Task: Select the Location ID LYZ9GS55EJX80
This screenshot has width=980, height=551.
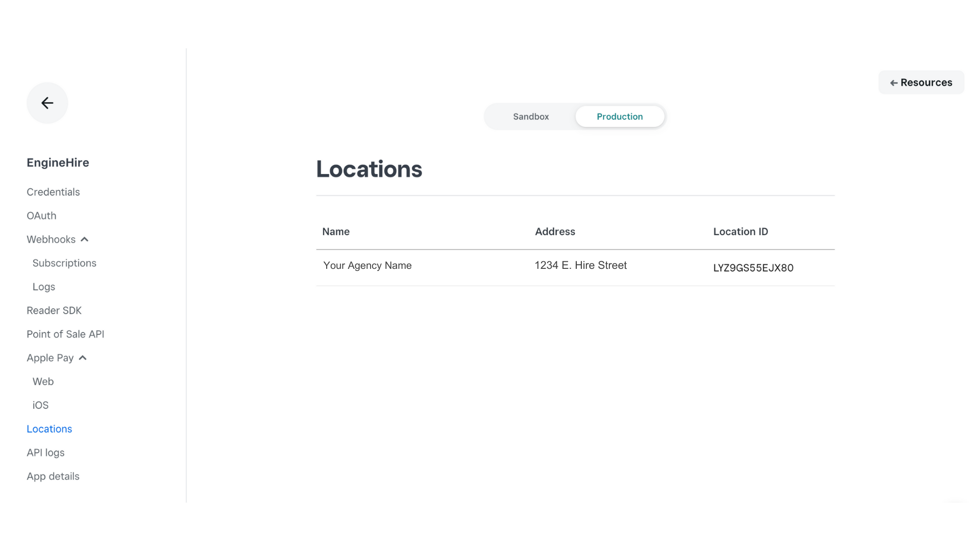Action: pyautogui.click(x=753, y=268)
